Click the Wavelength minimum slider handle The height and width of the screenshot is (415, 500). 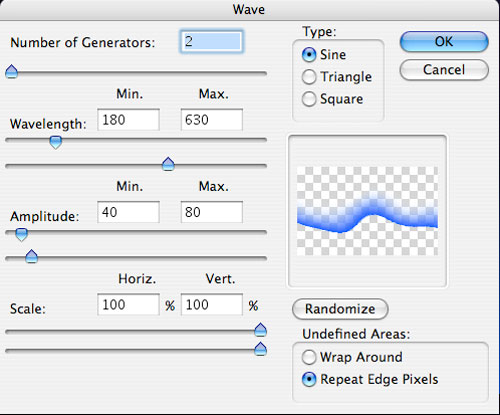pyautogui.click(x=56, y=142)
